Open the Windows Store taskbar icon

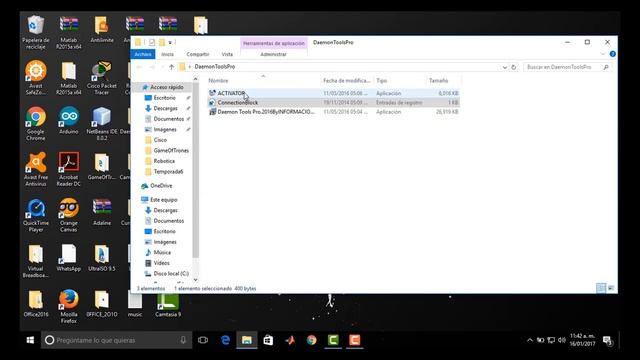268,340
